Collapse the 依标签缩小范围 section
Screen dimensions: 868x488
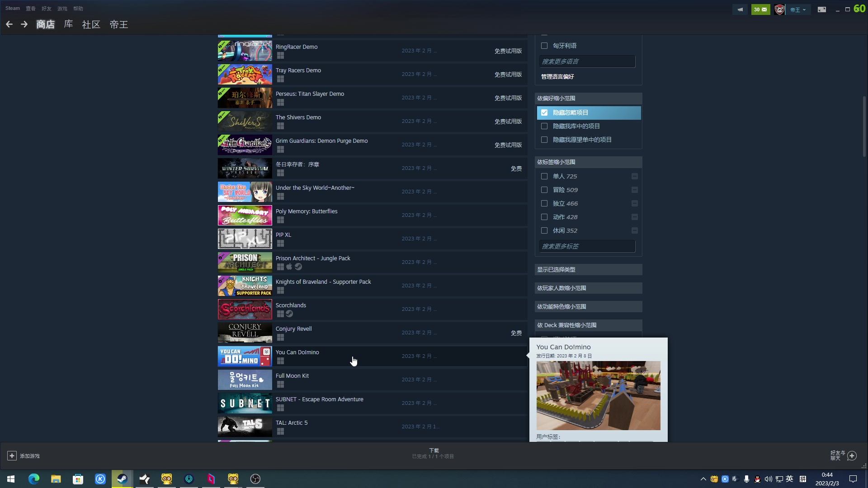[x=588, y=162]
